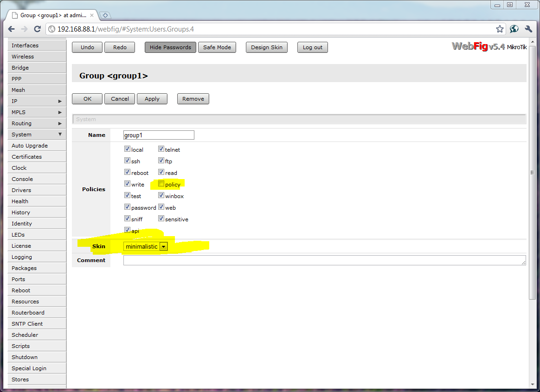
Task: Go back with browser back arrow
Action: pos(11,29)
